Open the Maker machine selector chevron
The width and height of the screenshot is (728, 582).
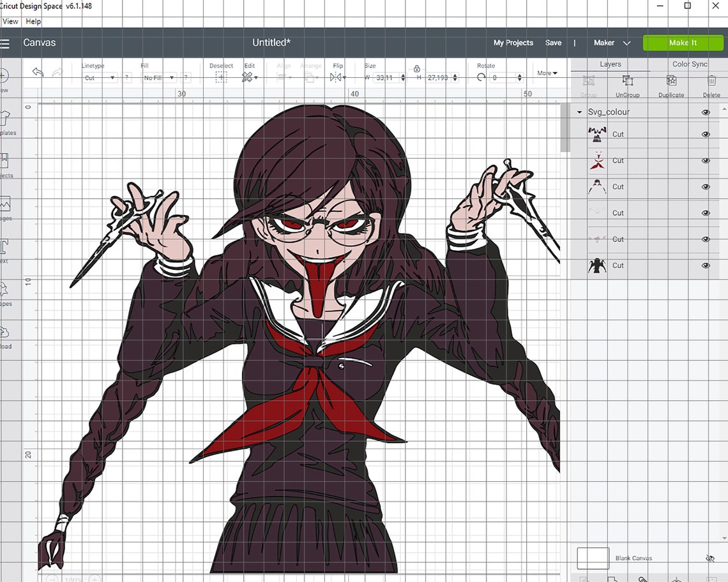point(627,43)
